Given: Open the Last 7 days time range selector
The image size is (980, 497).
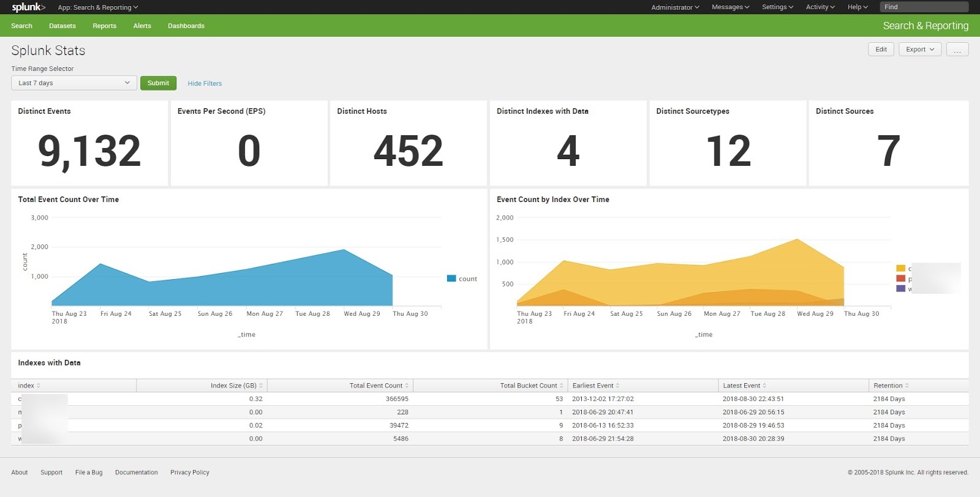Looking at the screenshot, I should [x=73, y=83].
